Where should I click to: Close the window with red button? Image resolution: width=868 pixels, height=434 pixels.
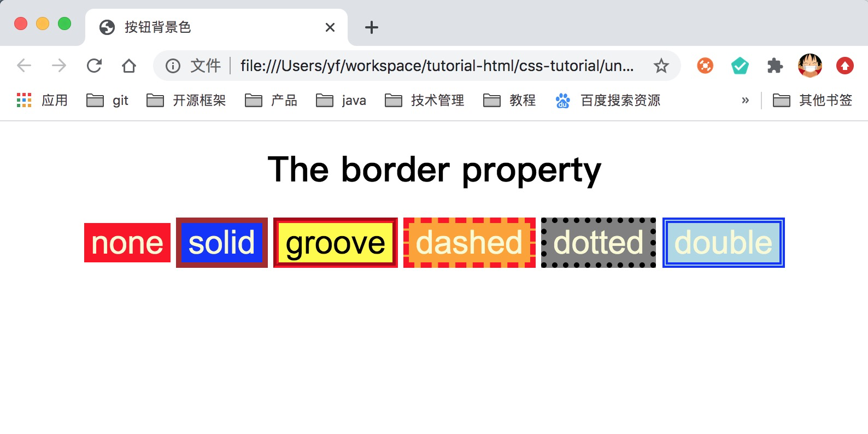21,24
